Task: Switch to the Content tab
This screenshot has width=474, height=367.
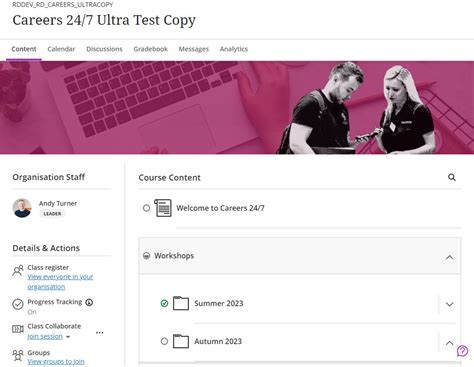Action: pos(24,49)
